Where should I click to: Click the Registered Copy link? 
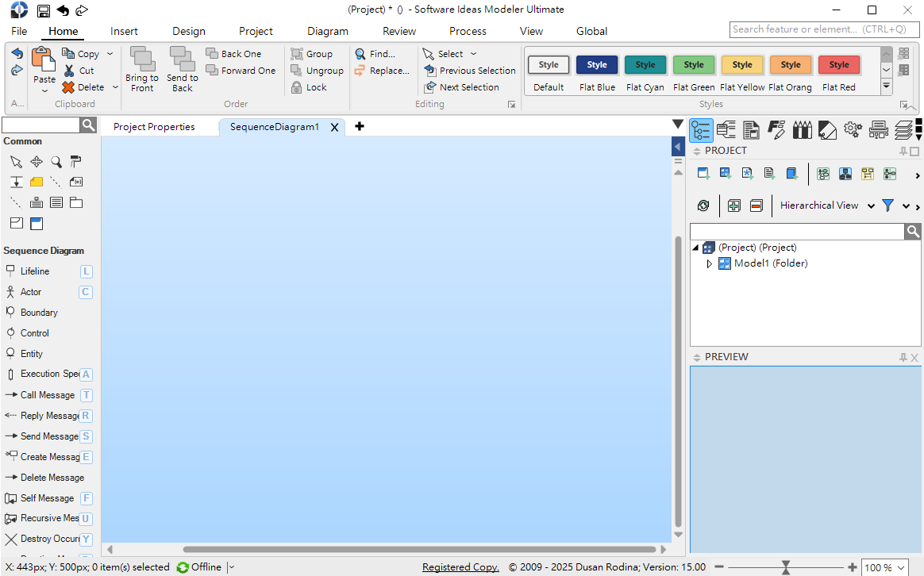(x=460, y=567)
